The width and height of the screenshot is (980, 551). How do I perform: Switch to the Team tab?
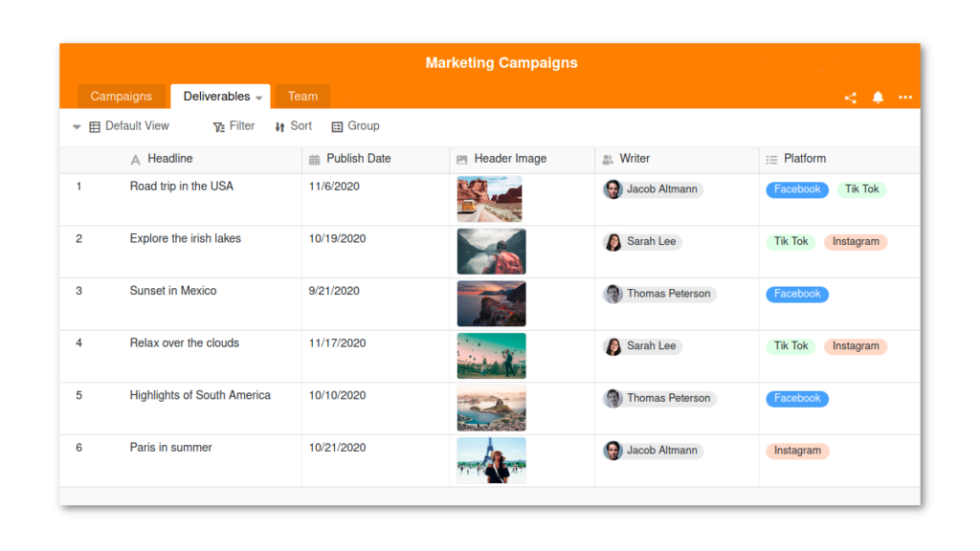302,97
